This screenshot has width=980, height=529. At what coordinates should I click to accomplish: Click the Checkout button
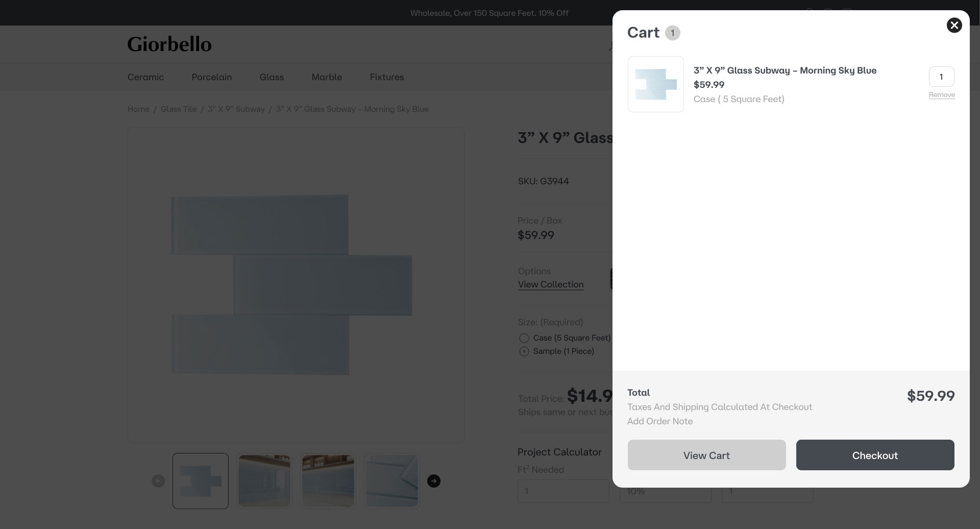(875, 455)
